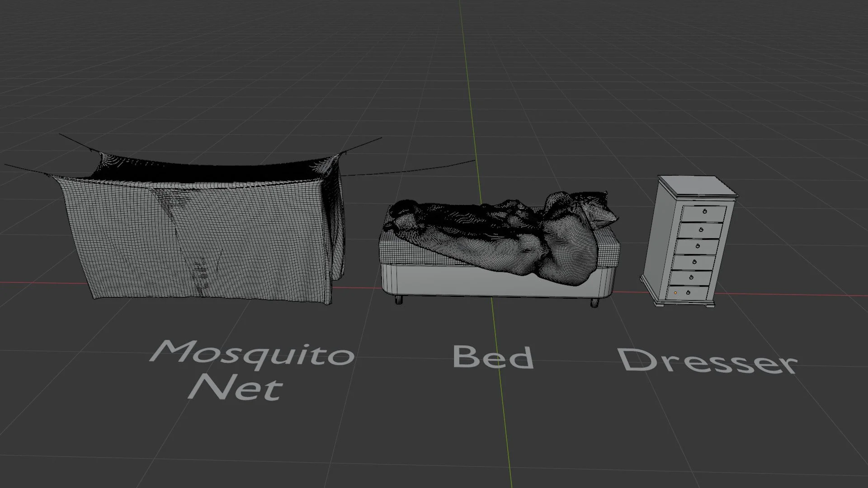Click the bed's front-left caster wheel

click(398, 300)
